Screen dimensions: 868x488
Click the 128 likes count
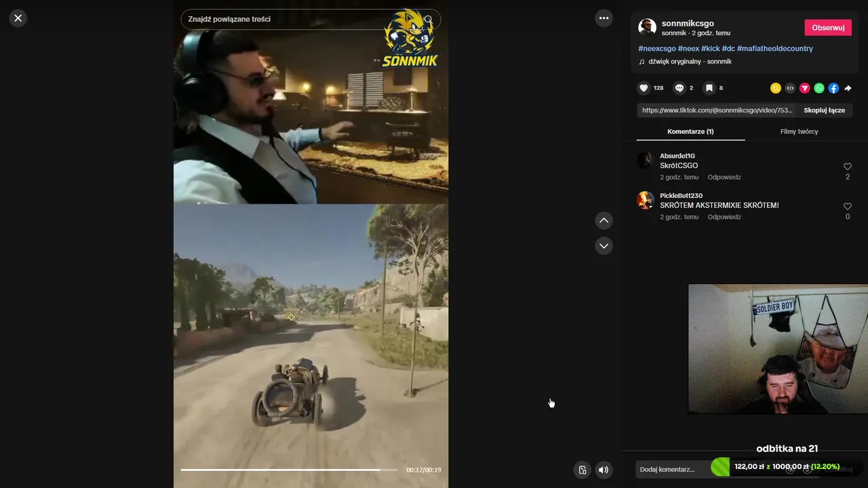[x=658, y=88]
